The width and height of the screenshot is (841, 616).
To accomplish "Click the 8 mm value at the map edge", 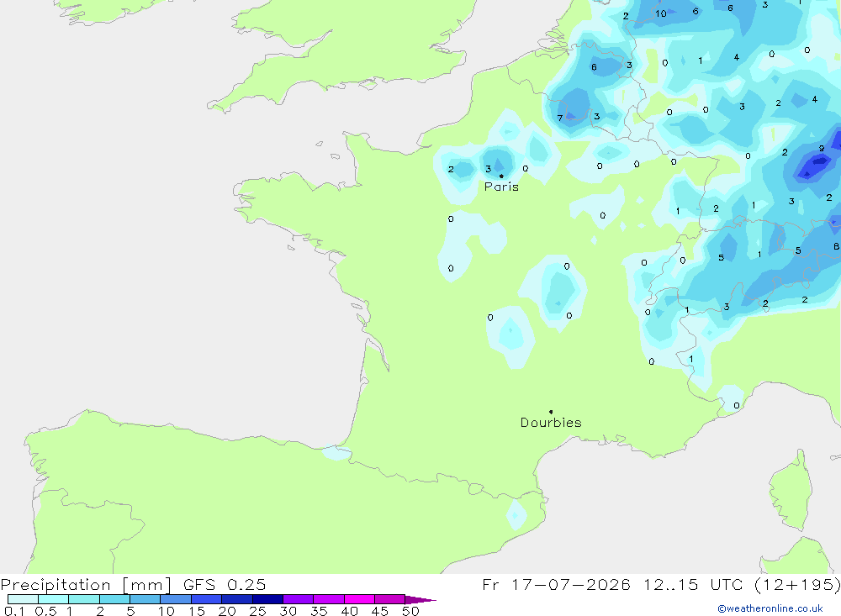I will click(x=836, y=246).
